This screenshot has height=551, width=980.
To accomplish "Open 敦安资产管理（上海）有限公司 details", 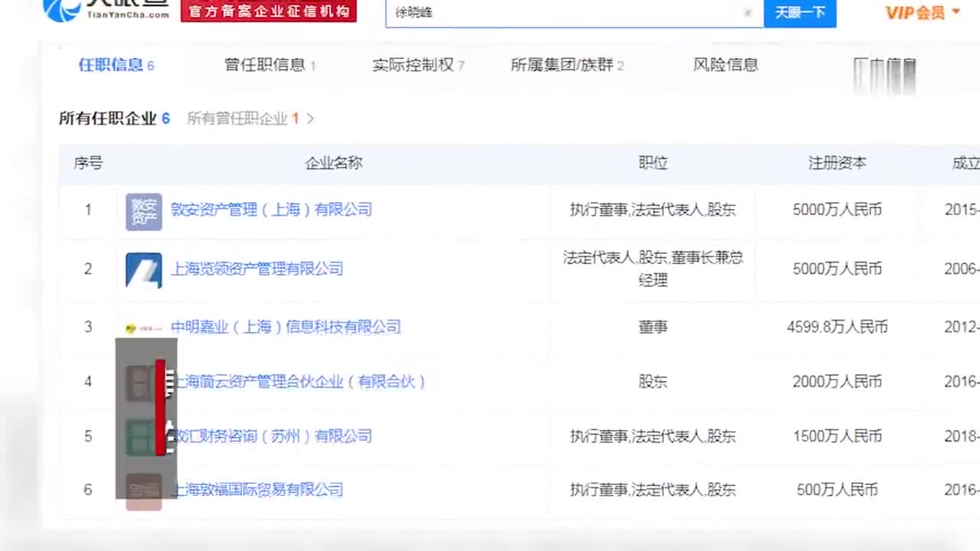I will pos(272,210).
